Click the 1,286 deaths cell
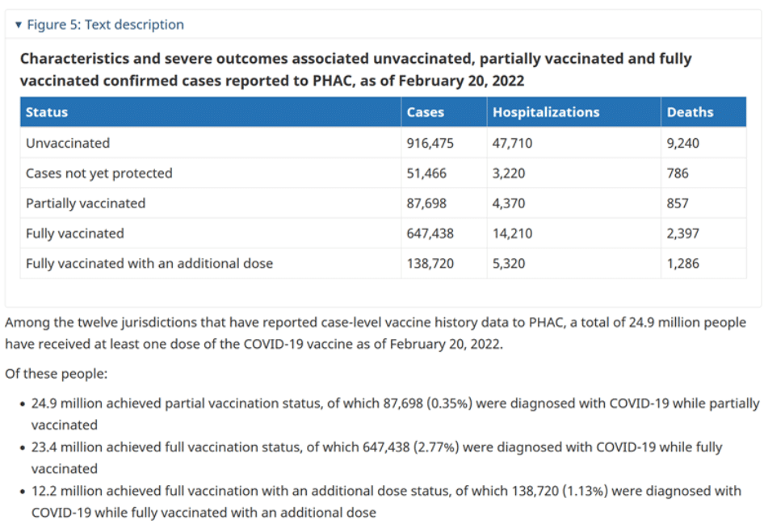 pos(683,263)
